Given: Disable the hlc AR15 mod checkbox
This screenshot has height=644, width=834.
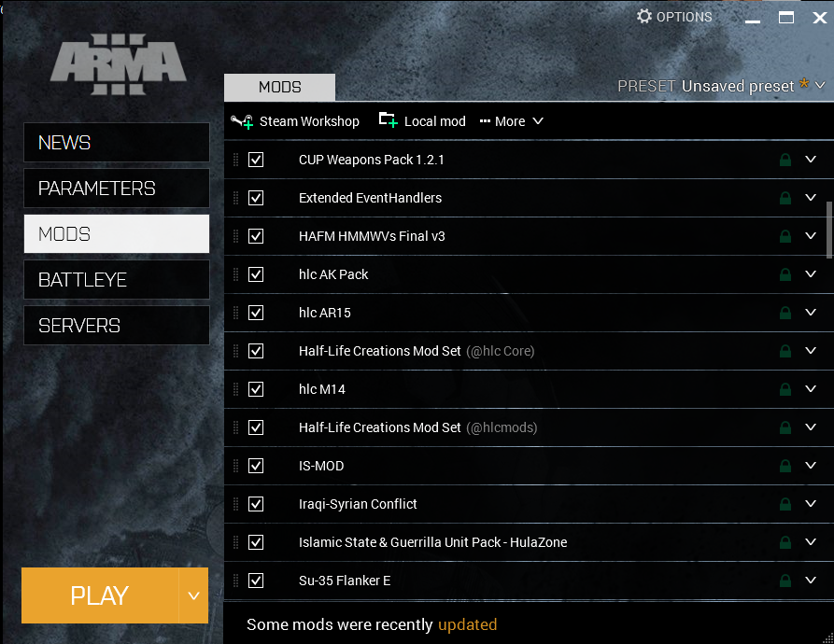Looking at the screenshot, I should point(256,313).
